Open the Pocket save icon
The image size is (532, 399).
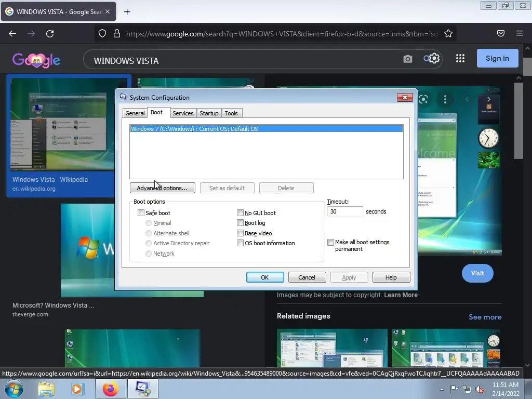click(x=501, y=33)
